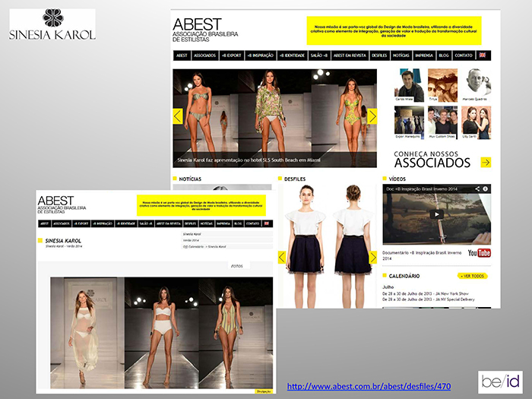Viewport: 532px width, 399px height.
Task: Select the FOTOS tab on the front page
Action: [237, 266]
